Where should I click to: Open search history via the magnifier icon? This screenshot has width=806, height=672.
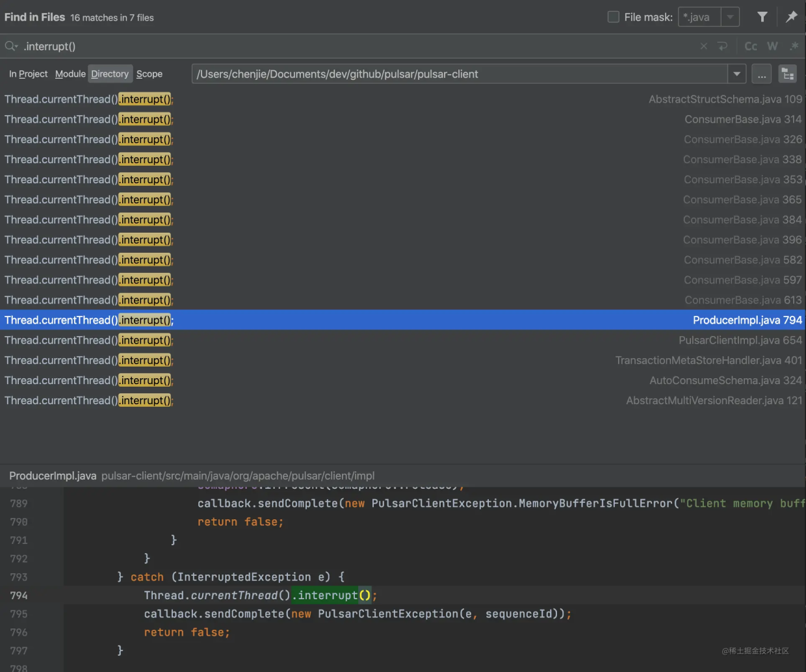tap(11, 46)
